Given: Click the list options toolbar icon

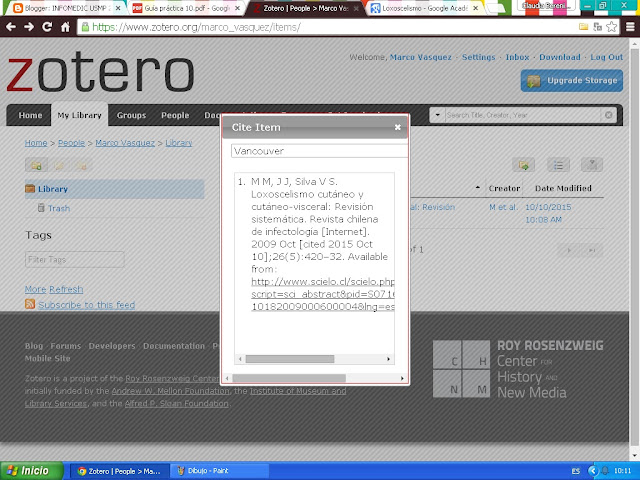Looking at the screenshot, I should click(x=558, y=165).
